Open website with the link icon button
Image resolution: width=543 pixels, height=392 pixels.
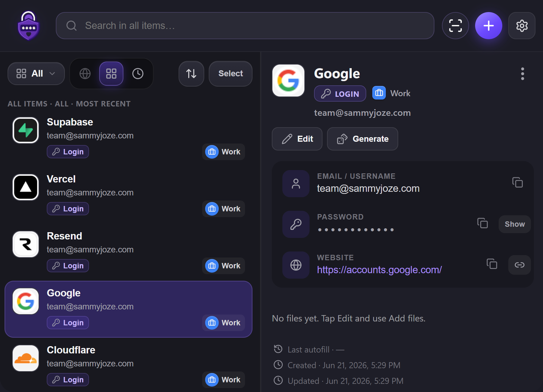pyautogui.click(x=519, y=265)
